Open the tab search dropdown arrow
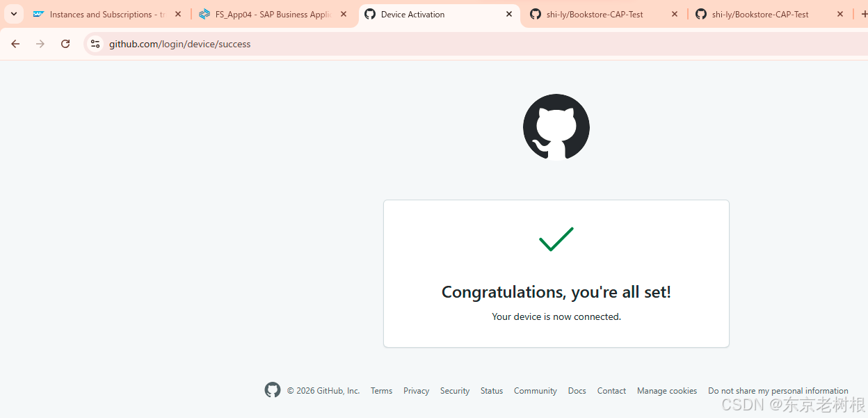Viewport: 868px width, 418px height. click(14, 14)
